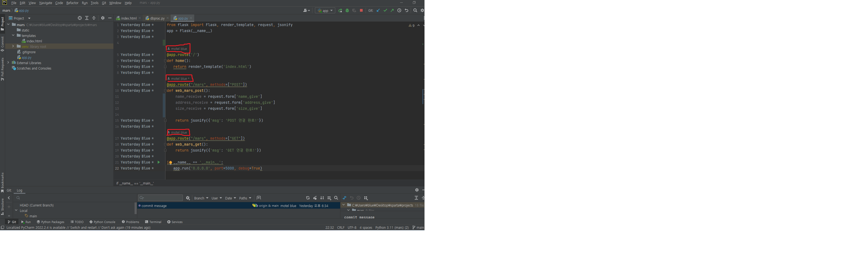This screenshot has height=263, width=868.
Task: Toggle Structure tool window sidebar
Action: [2, 206]
